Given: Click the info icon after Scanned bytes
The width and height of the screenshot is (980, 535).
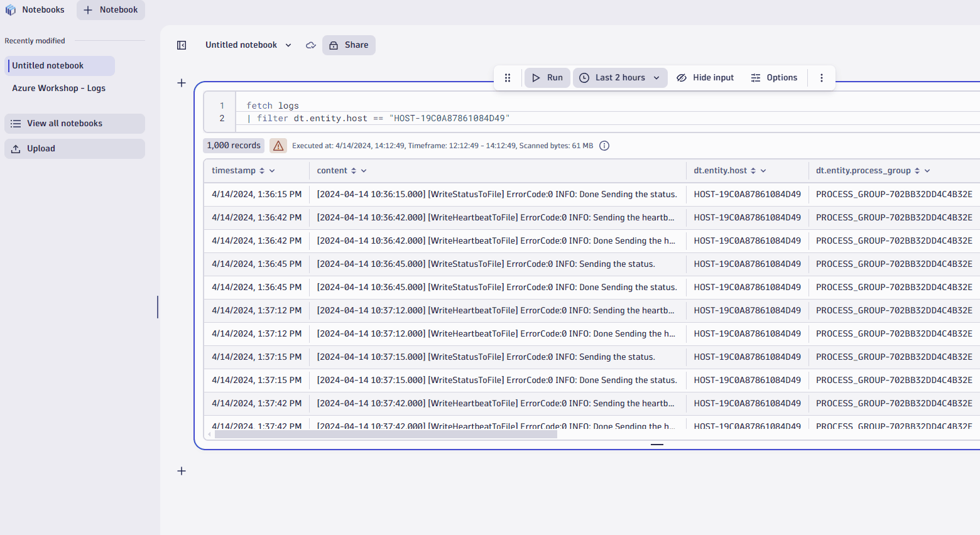Looking at the screenshot, I should (604, 146).
